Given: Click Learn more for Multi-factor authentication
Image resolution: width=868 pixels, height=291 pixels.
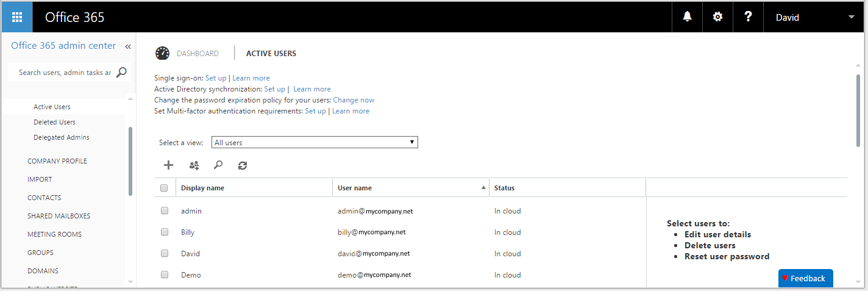Looking at the screenshot, I should 350,111.
